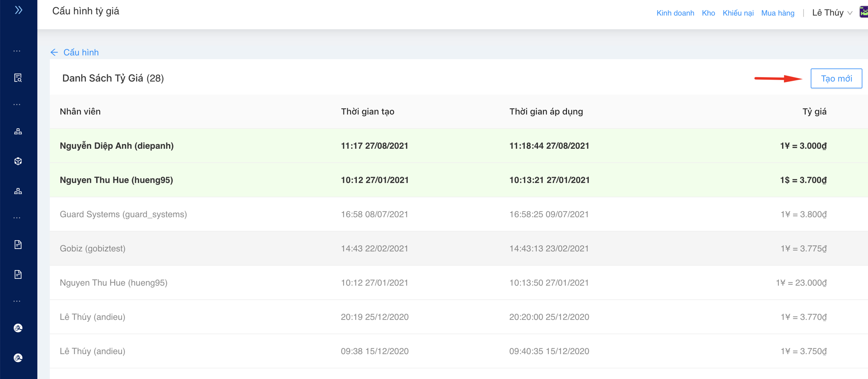Viewport: 868px width, 379px height.
Task: Return to Cấu hình via the back link
Action: coord(81,52)
